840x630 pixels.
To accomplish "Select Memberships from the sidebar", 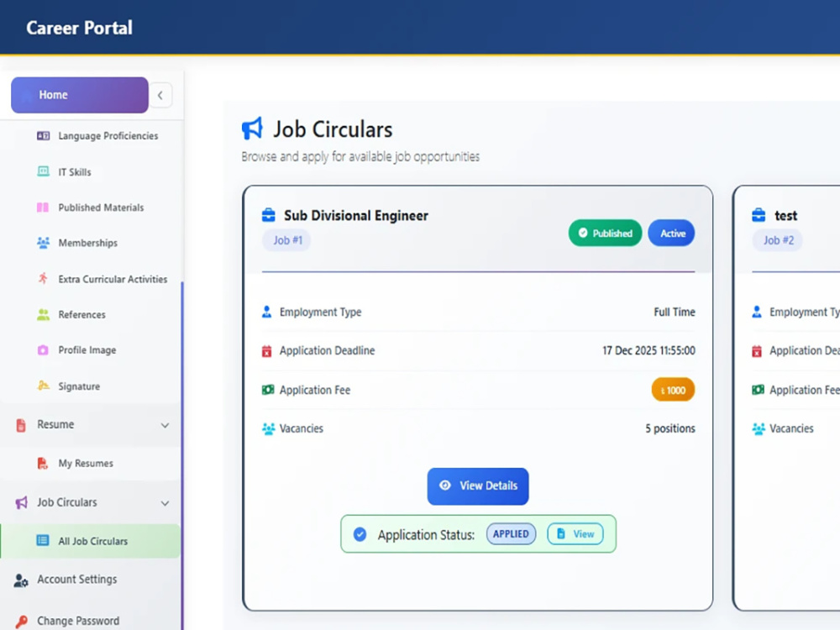I will point(88,244).
